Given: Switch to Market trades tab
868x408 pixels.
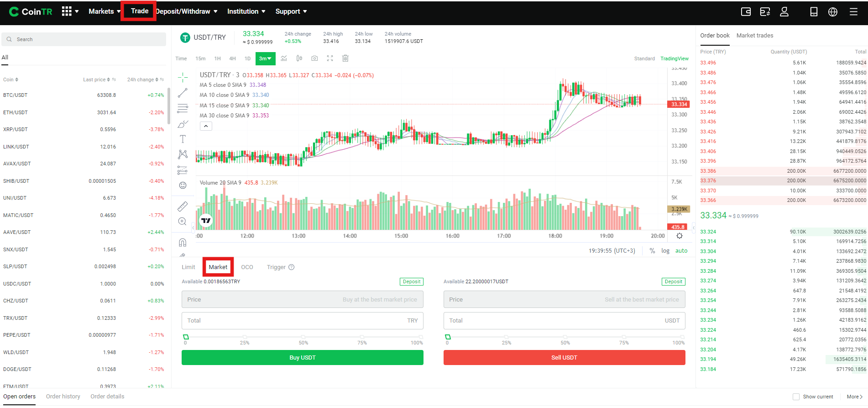Looking at the screenshot, I should [755, 36].
